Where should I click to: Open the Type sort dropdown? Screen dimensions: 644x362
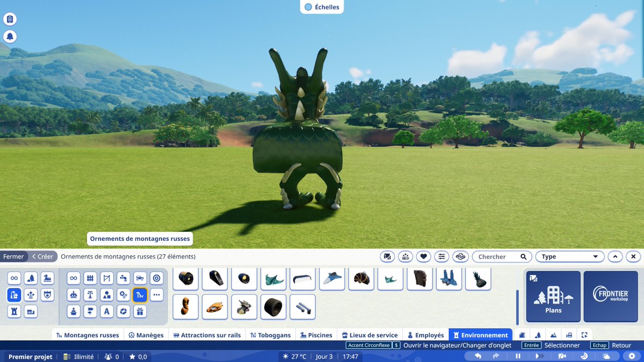[569, 257]
